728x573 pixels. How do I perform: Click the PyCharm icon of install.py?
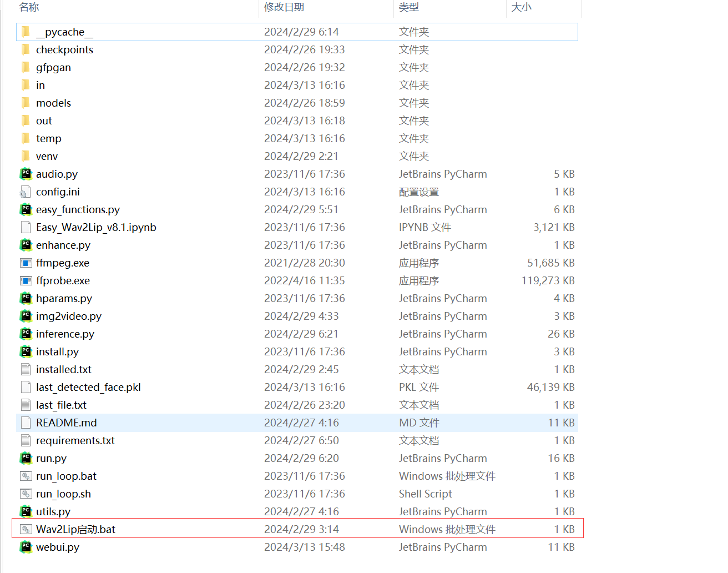point(26,351)
